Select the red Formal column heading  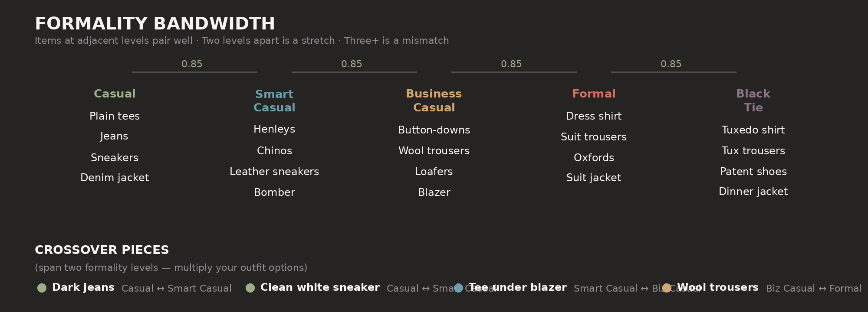pyautogui.click(x=594, y=94)
